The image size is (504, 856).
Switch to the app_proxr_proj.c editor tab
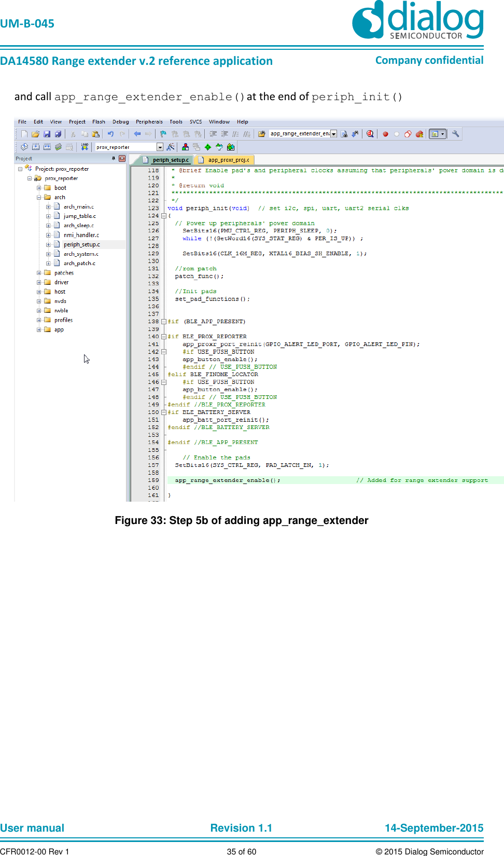pyautogui.click(x=225, y=160)
